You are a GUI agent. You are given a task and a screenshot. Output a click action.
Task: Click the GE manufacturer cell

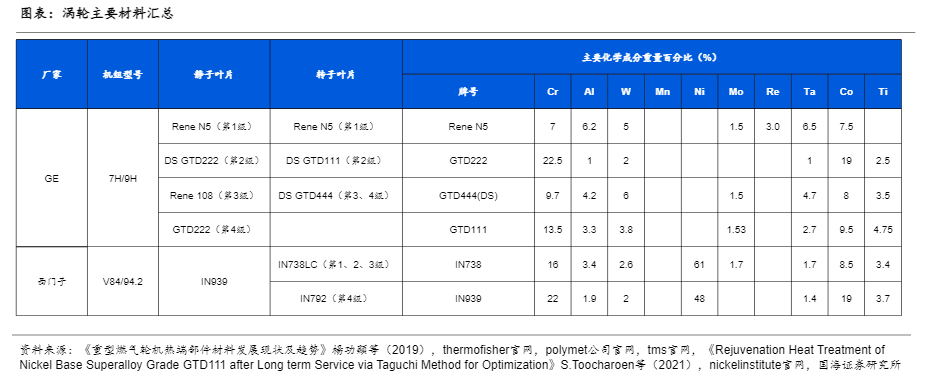(51, 178)
